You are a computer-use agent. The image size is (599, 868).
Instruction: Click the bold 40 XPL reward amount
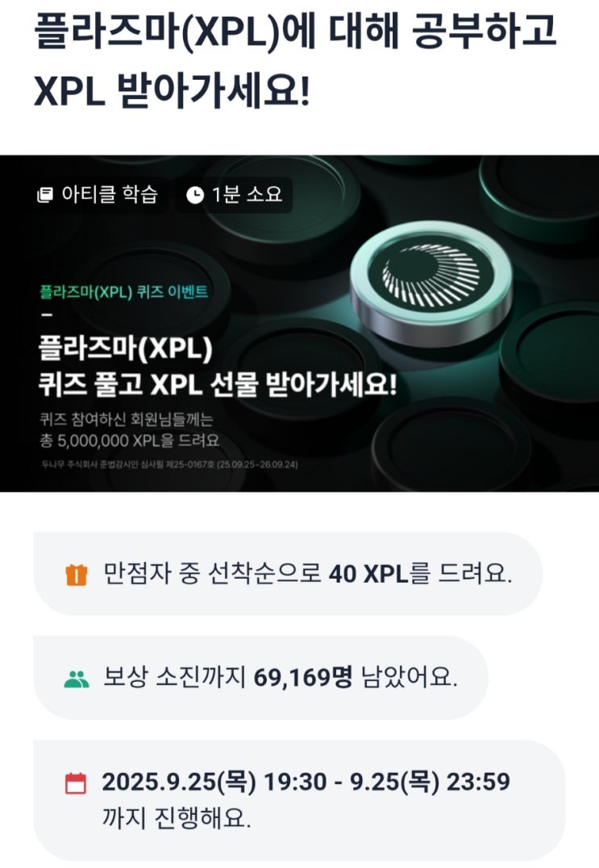pos(368,574)
